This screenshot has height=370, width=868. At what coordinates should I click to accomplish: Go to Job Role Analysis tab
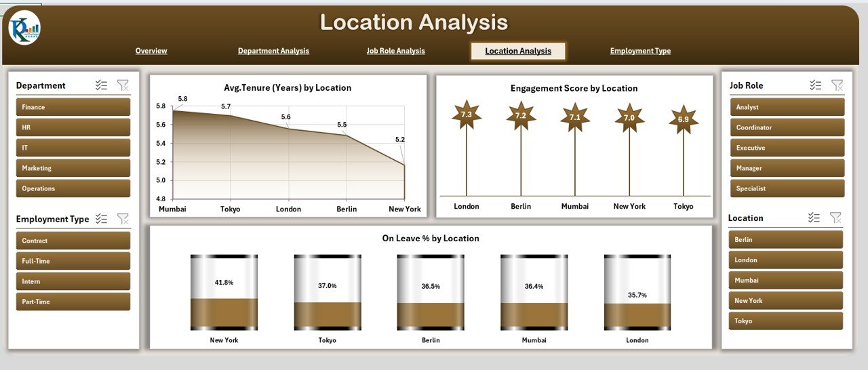click(395, 51)
